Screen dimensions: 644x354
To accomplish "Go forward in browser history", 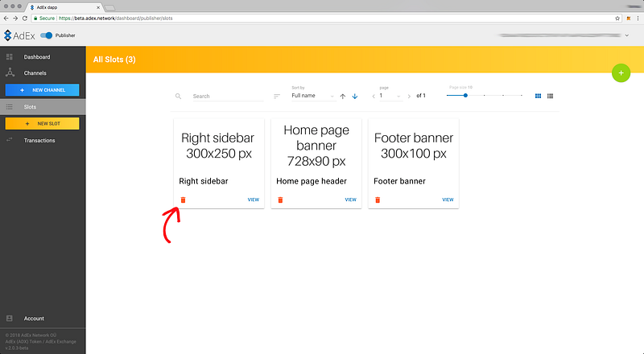I will [15, 18].
